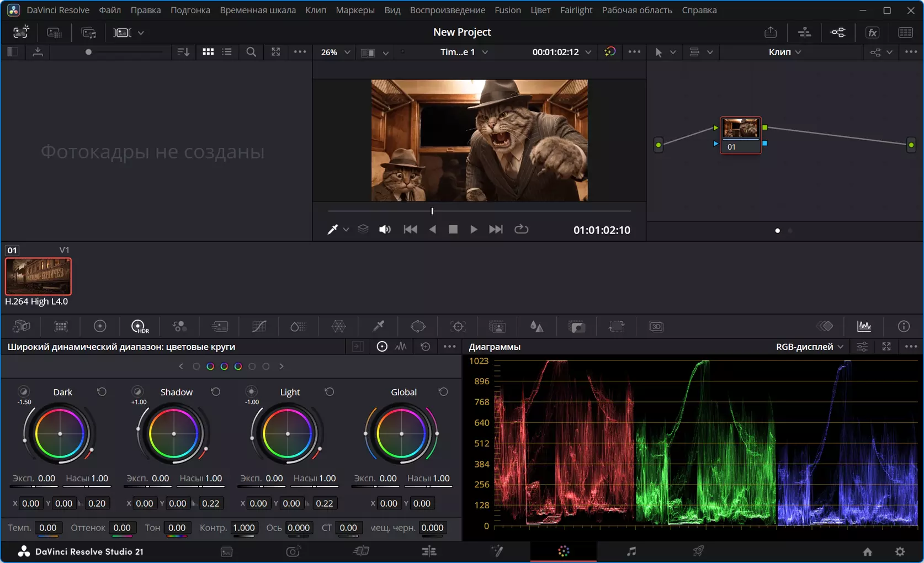
Task: Open project settings gear icon
Action: click(900, 551)
